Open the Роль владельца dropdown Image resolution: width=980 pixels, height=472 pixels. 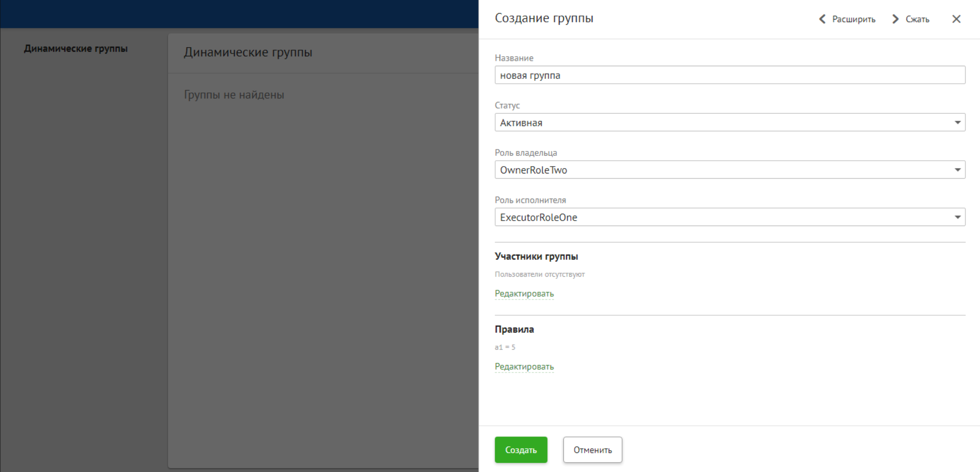[x=958, y=170]
